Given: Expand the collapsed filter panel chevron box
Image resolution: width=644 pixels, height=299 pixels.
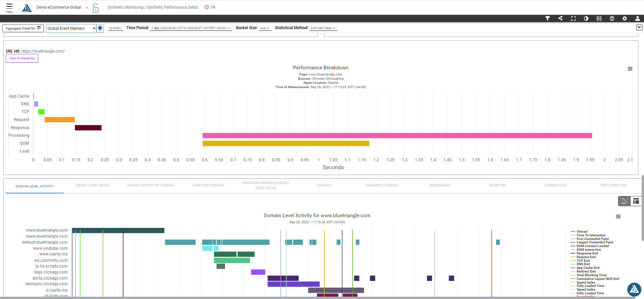Looking at the screenshot, I should point(639,27).
